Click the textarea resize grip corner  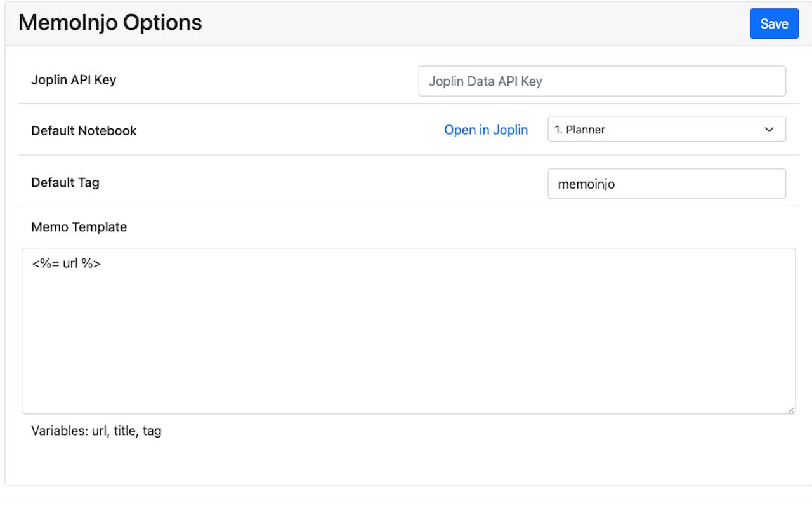tap(791, 410)
